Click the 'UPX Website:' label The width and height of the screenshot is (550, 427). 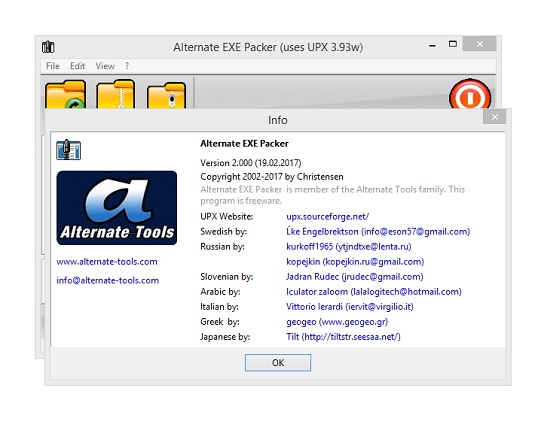[227, 216]
